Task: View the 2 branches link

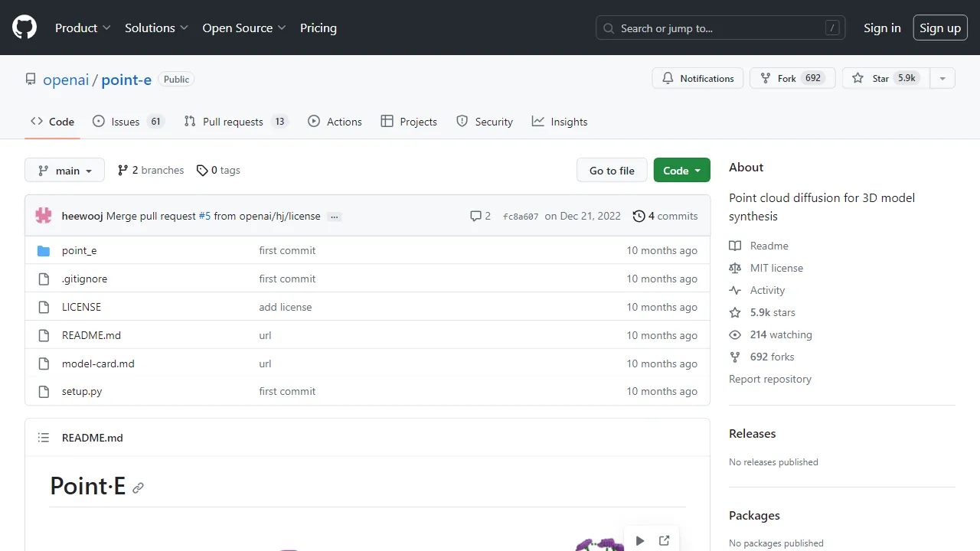Action: pyautogui.click(x=151, y=170)
